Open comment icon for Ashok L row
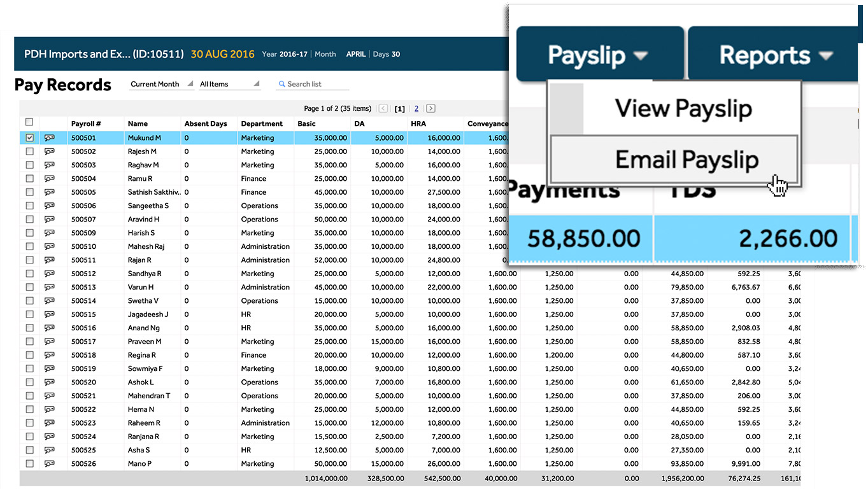This screenshot has width=868, height=490. coord(49,382)
